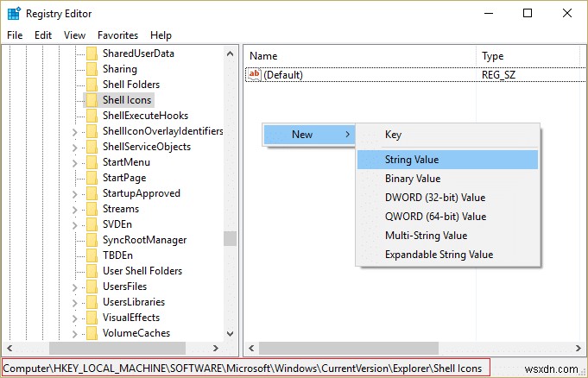Click the REG_SZ type cell
This screenshot has height=378, width=588.
(x=498, y=75)
